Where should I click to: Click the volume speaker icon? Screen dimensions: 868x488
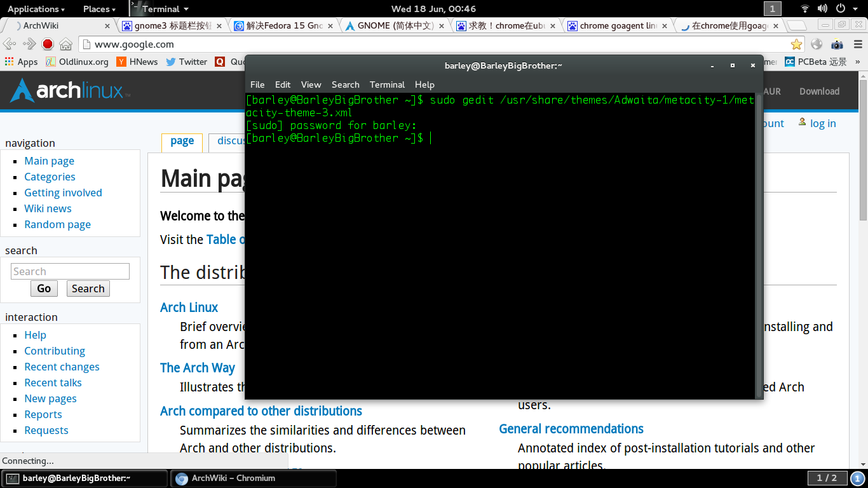click(x=822, y=8)
